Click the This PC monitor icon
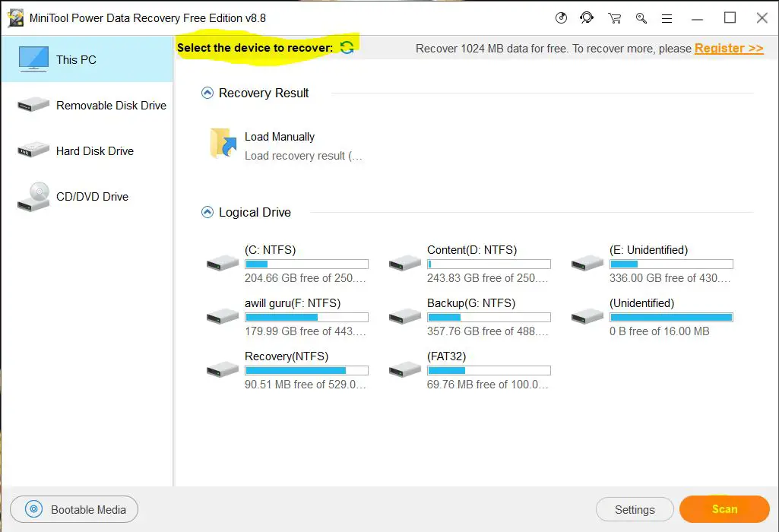Screen dimensions: 779x532 (x=33, y=59)
